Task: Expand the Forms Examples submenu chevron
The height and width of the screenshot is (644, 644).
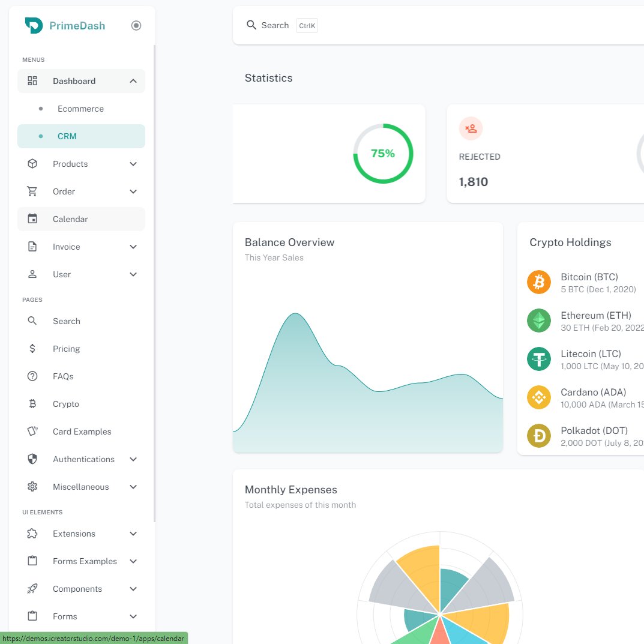Action: tap(133, 561)
